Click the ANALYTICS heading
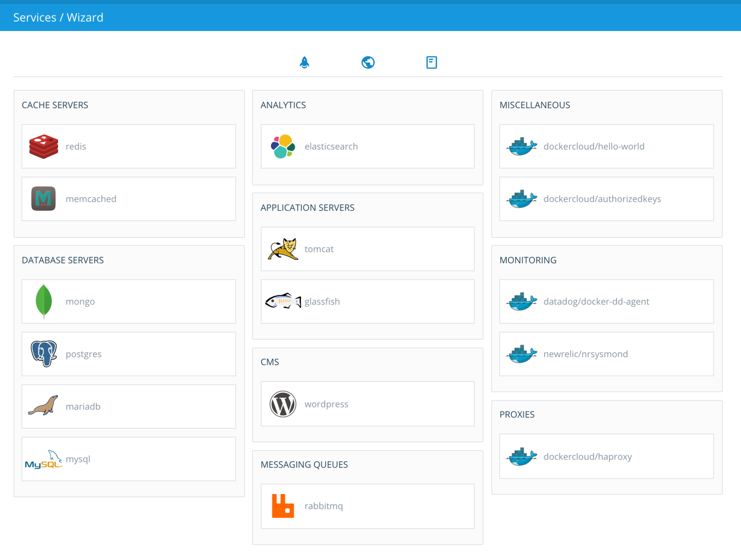This screenshot has width=741, height=560. (x=283, y=105)
